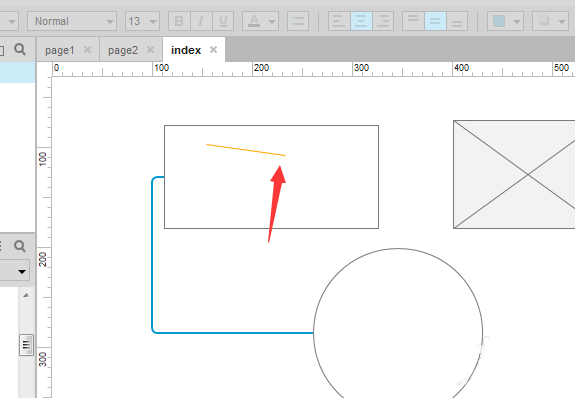The width and height of the screenshot is (575, 398).
Task: Click the bulleted list icon
Action: pyautogui.click(x=298, y=21)
